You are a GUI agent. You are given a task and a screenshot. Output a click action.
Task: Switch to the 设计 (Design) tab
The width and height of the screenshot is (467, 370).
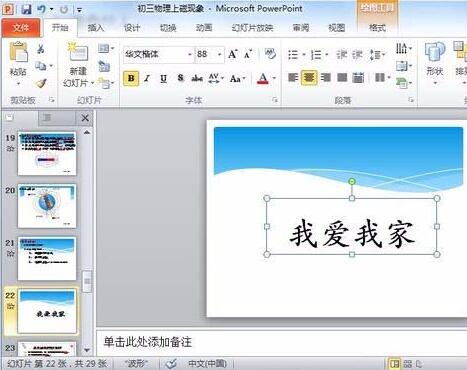(132, 28)
